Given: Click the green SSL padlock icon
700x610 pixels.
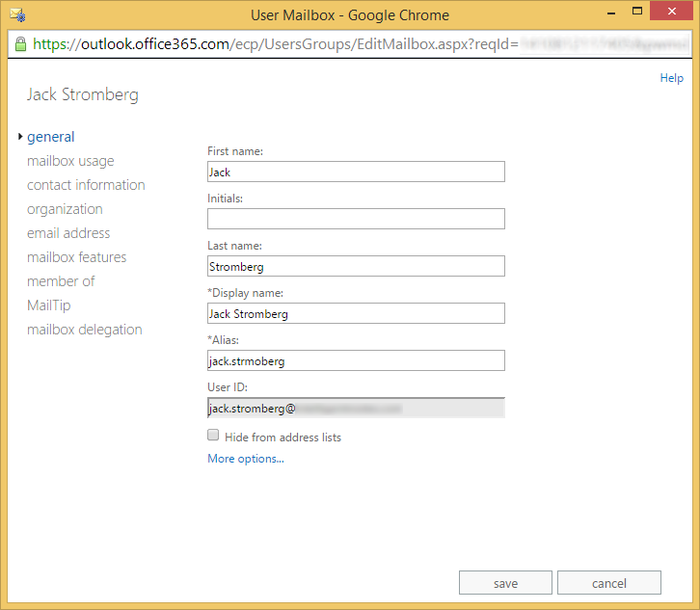Looking at the screenshot, I should [20, 44].
